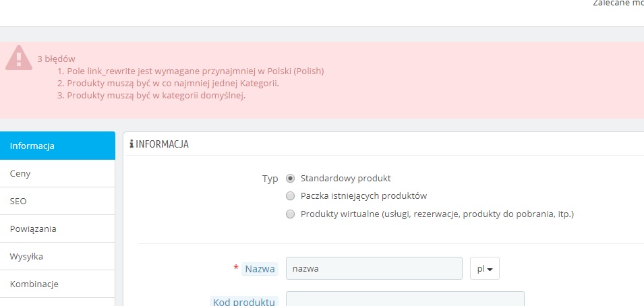Image resolution: width=644 pixels, height=306 pixels.
Task: Select the Standardowy produkt radio button
Action: coord(291,179)
